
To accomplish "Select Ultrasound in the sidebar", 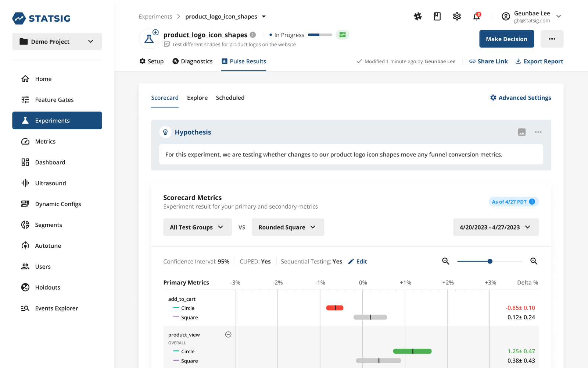I will 50,183.
